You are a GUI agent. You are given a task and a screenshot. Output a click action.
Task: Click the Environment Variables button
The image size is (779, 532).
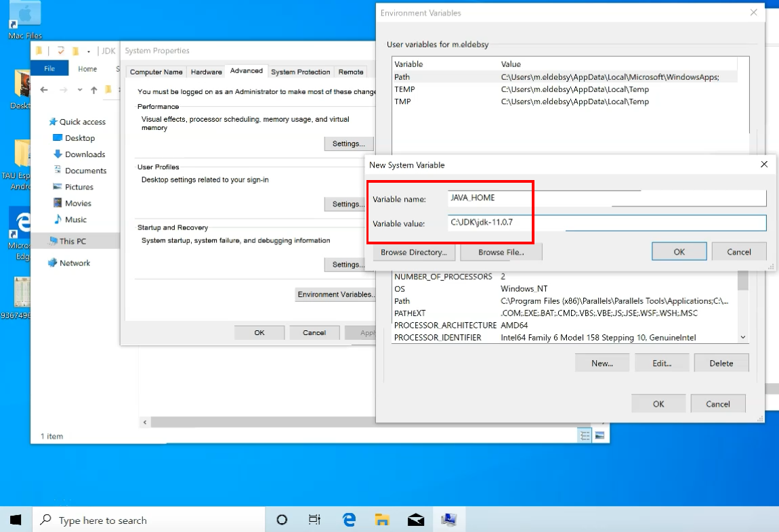pos(335,294)
